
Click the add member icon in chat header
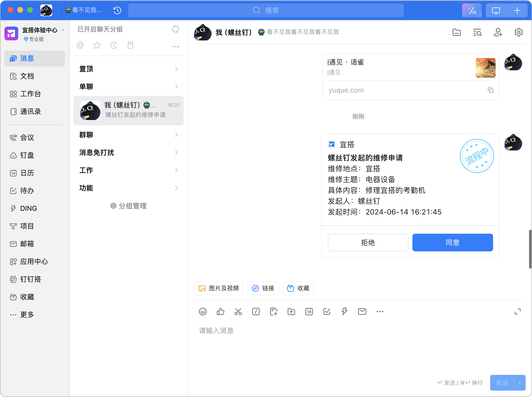(x=498, y=32)
